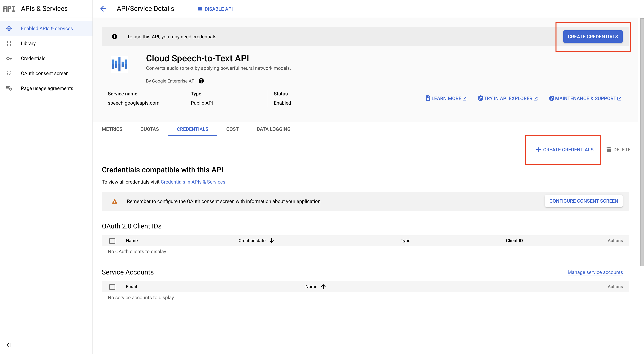Click the Disable API button
Screen dimensions: 644x354
(x=215, y=9)
